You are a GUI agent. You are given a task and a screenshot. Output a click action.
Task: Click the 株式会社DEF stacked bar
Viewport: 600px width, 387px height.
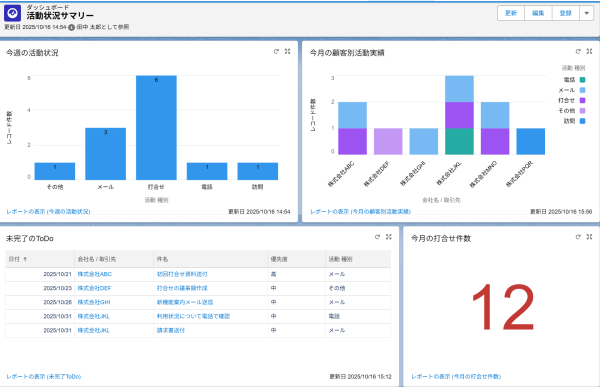tap(388, 141)
